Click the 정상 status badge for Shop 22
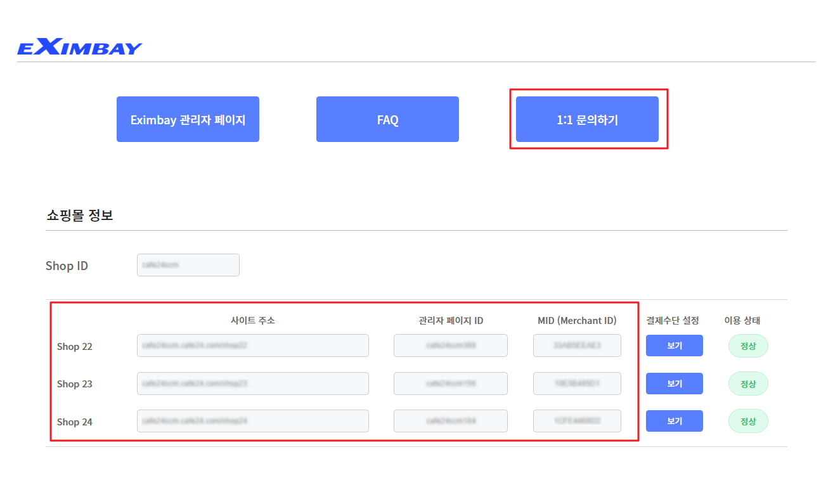 (748, 346)
